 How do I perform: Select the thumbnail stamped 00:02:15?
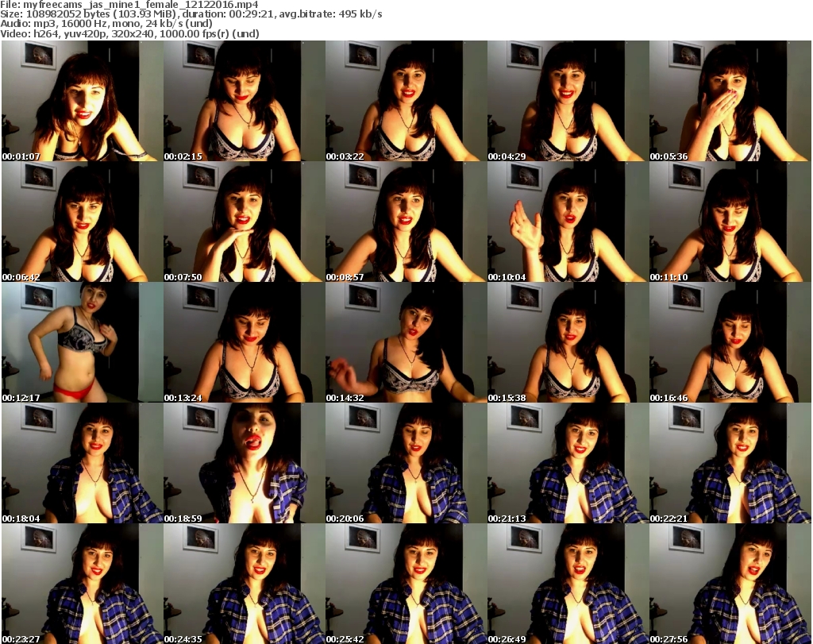[245, 101]
